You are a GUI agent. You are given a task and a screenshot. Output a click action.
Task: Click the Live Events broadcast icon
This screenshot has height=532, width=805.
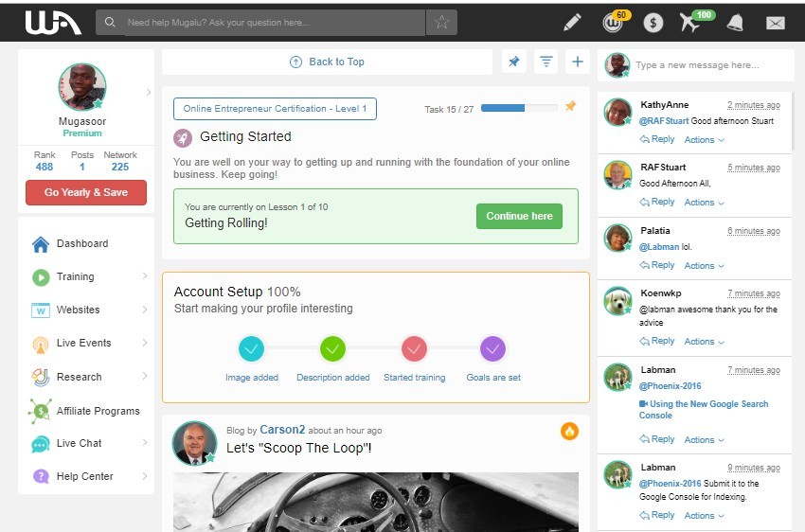pos(41,344)
